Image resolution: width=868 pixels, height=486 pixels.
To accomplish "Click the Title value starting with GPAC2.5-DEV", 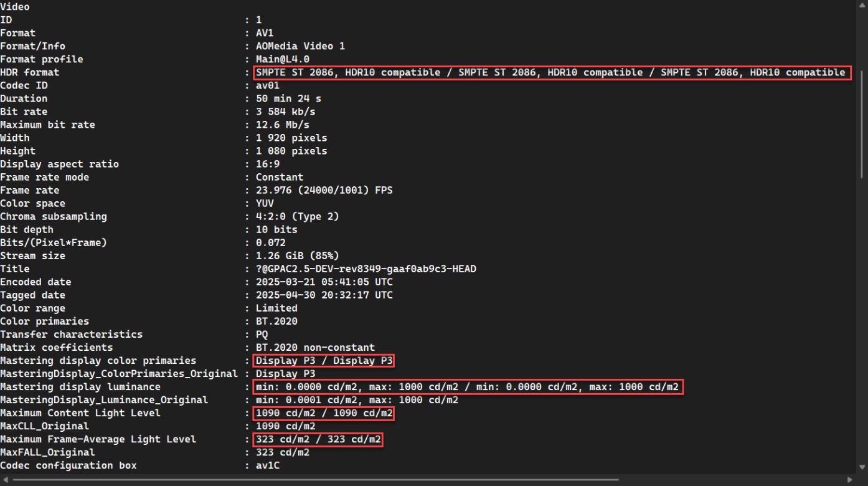I will pyautogui.click(x=366, y=269).
